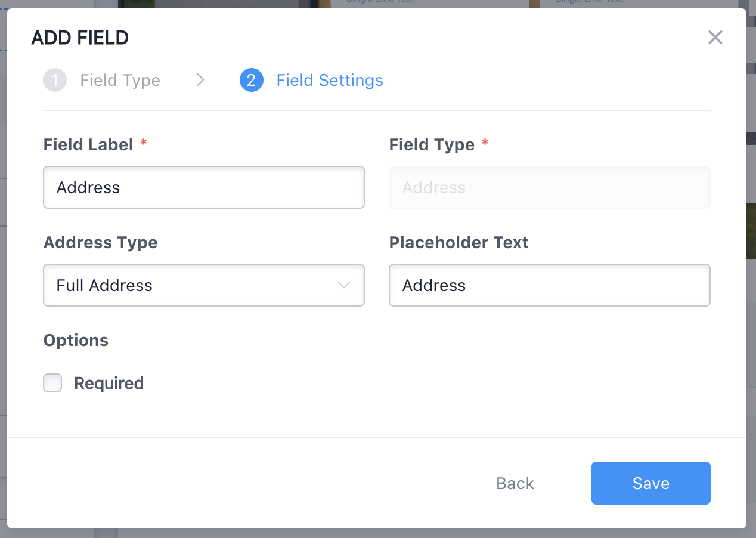Close the Add Field dialog with X
This screenshot has height=538, width=756.
click(715, 38)
